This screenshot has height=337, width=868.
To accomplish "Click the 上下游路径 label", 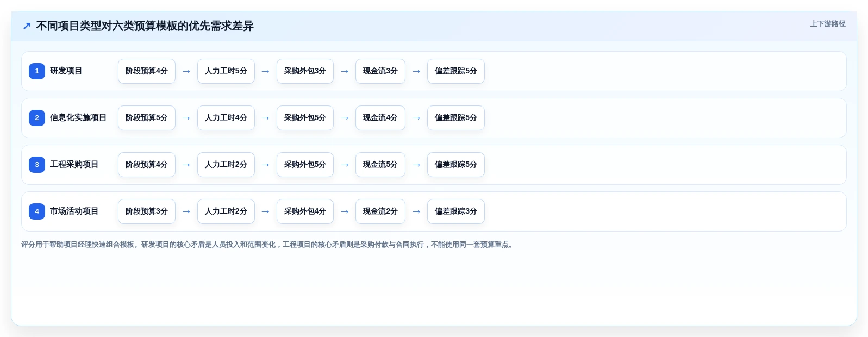I will [828, 24].
